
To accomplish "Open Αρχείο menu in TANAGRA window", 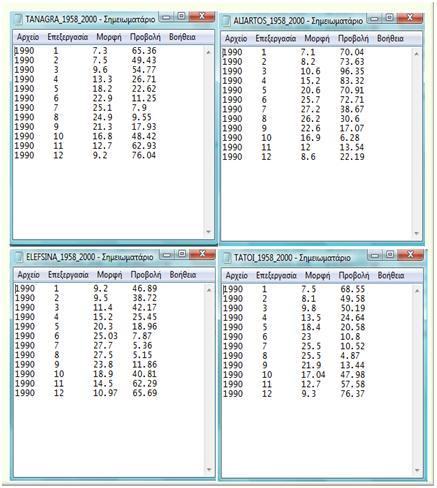I will pos(28,37).
